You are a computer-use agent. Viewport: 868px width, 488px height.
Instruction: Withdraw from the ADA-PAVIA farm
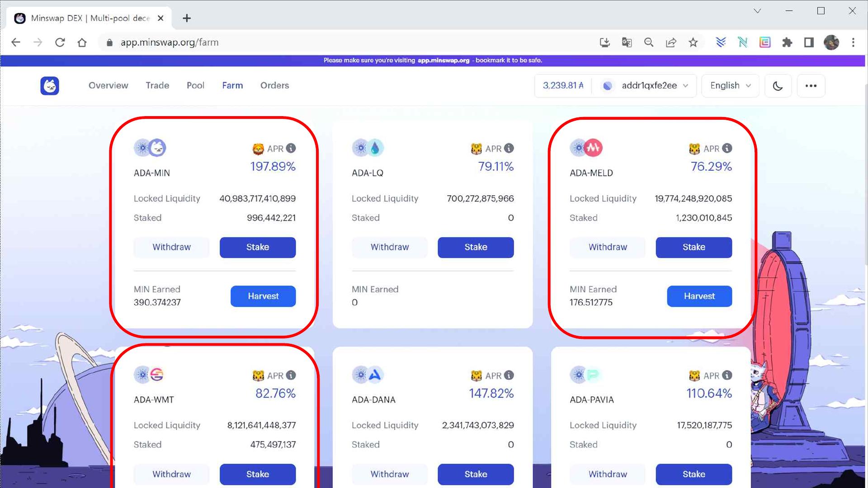coord(608,474)
